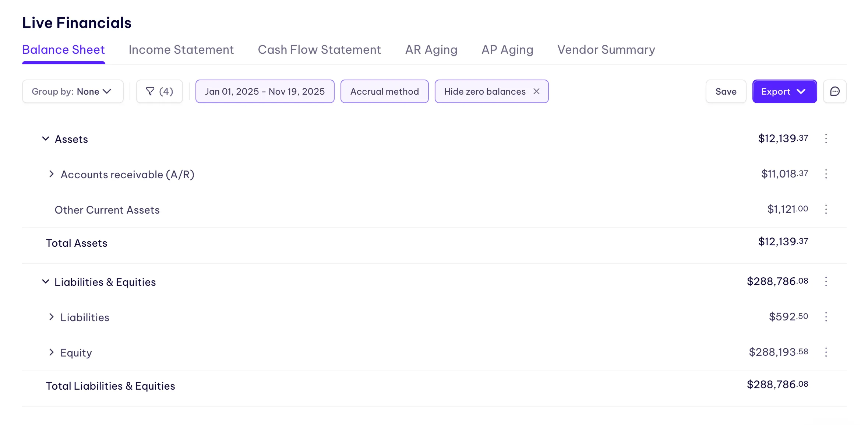Expand the Equity section
The width and height of the screenshot is (868, 425).
[52, 352]
